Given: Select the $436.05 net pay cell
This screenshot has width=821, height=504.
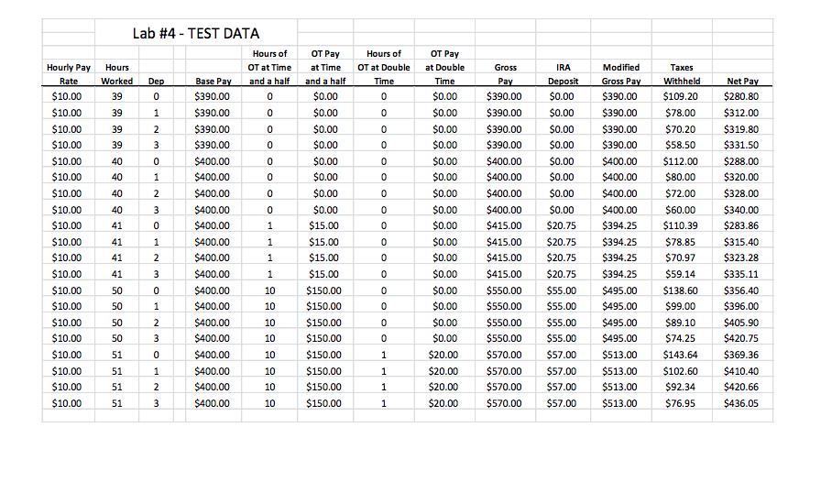Looking at the screenshot, I should coord(741,403).
